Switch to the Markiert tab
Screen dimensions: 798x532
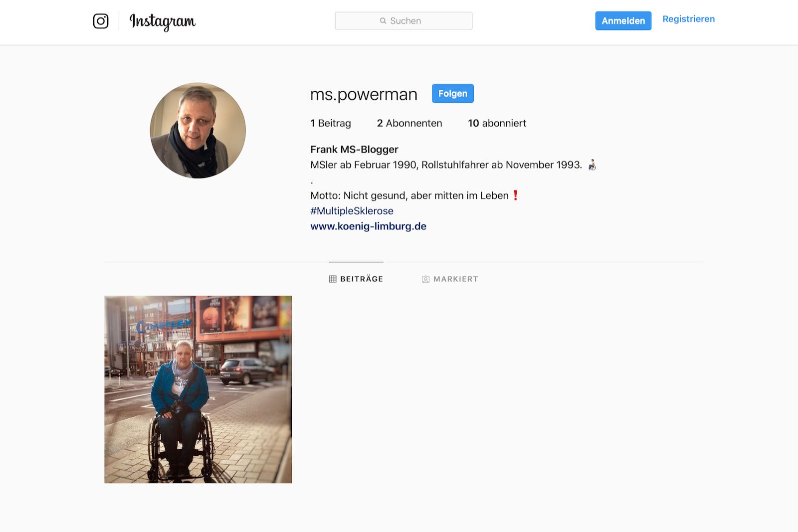pyautogui.click(x=450, y=279)
